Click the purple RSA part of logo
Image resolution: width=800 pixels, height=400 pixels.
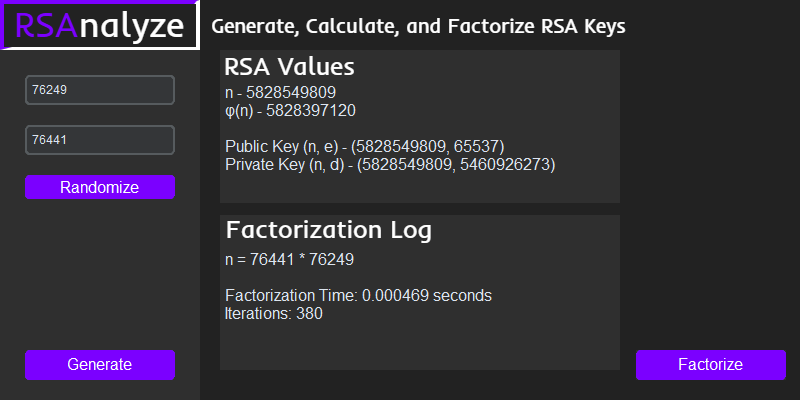[47, 25]
